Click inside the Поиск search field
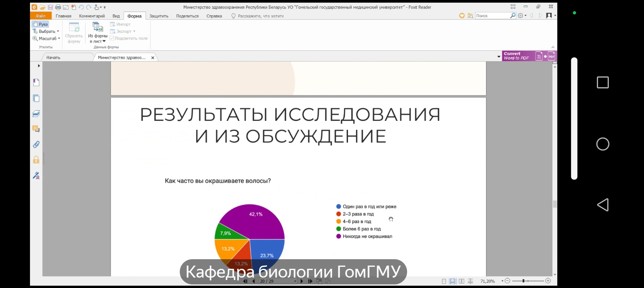Viewport: 644px width, 288px height. [492, 16]
